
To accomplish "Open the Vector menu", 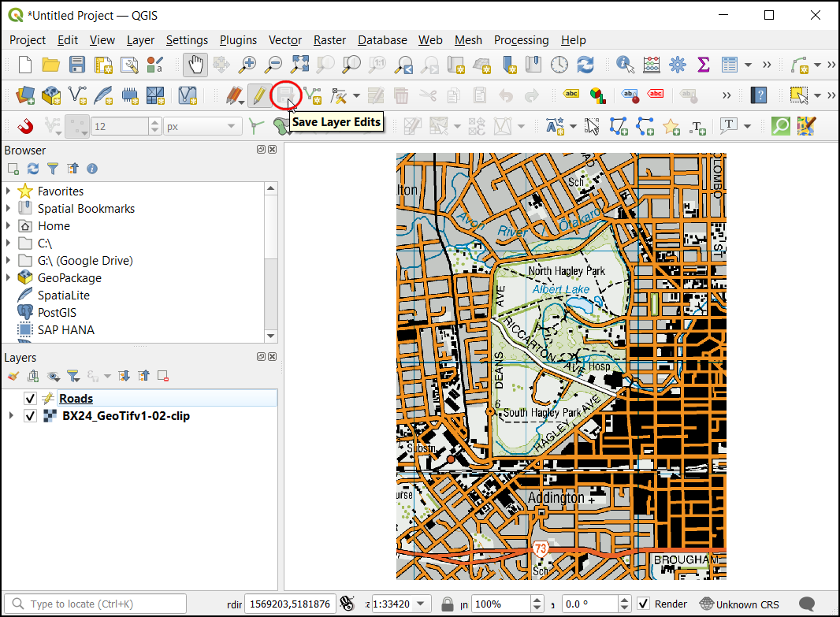I will coord(284,40).
